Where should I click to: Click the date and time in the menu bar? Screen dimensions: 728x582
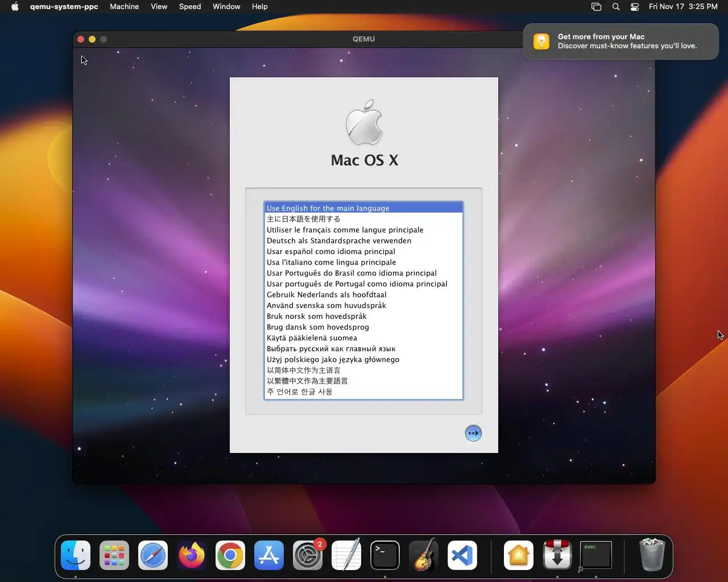click(x=683, y=7)
